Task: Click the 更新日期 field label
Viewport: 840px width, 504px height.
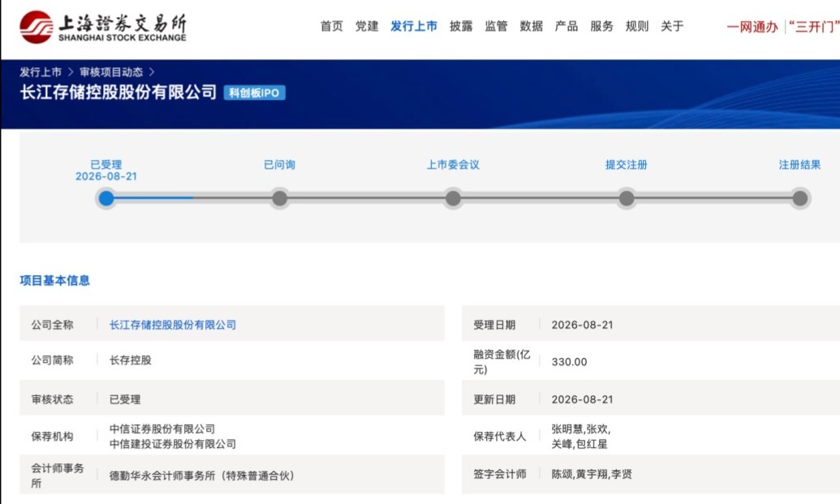Action: pos(494,399)
